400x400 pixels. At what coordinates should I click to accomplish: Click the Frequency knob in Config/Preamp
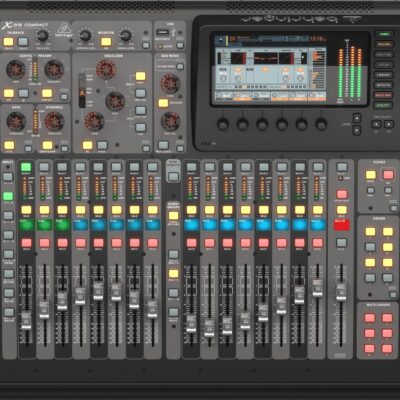[54, 69]
